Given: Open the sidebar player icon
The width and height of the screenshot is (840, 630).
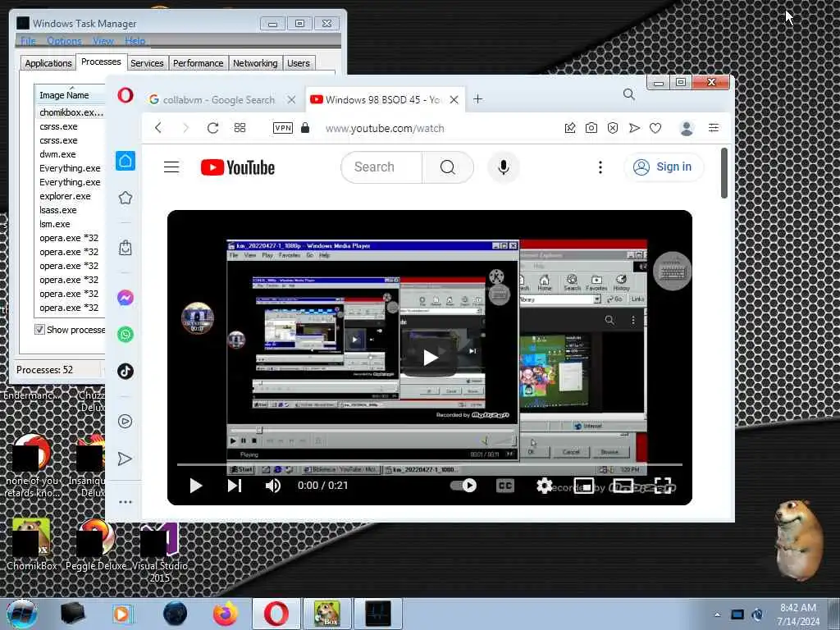Looking at the screenshot, I should (126, 422).
